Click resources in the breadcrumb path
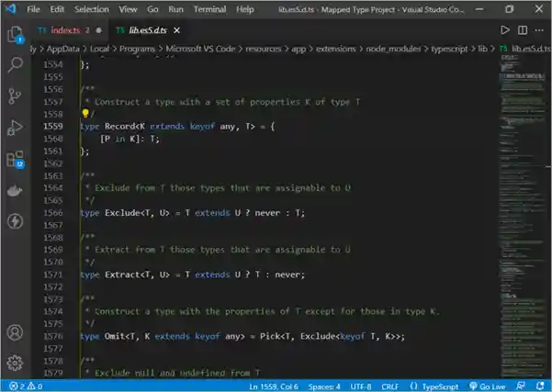Image resolution: width=552 pixels, height=392 pixels. [x=263, y=49]
